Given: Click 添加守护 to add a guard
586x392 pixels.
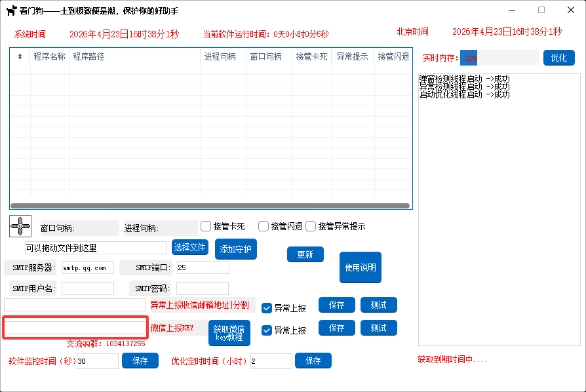Looking at the screenshot, I should coord(236,249).
